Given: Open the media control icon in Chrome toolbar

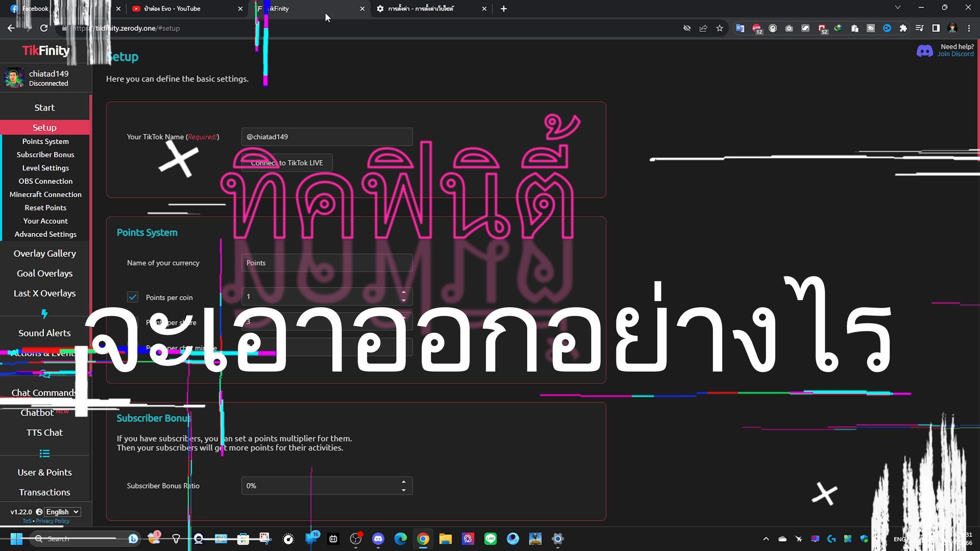Looking at the screenshot, I should coord(920,28).
